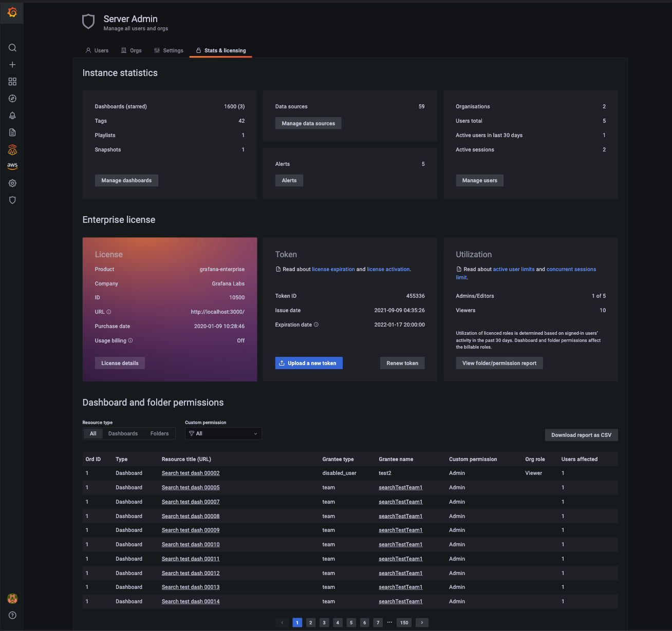672x631 pixels.
Task: Click the AWS plugin icon in sidebar
Action: [12, 165]
